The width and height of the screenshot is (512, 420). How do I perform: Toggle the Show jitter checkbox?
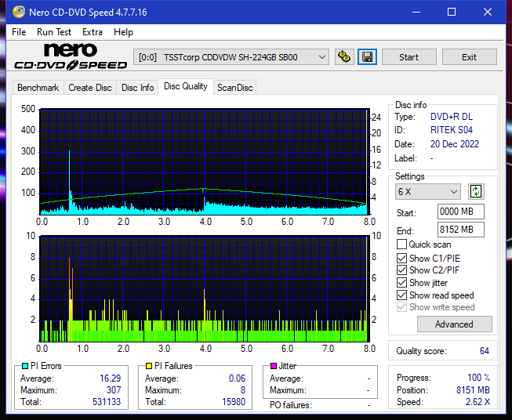pos(401,283)
